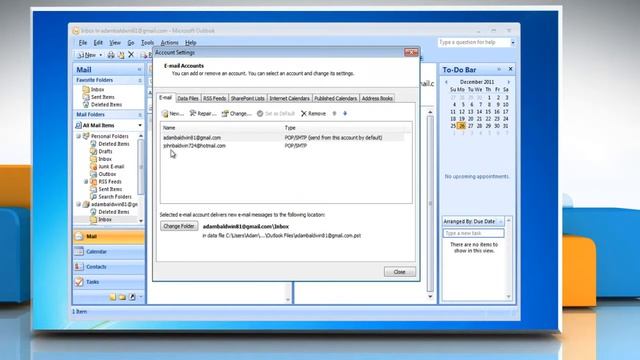This screenshot has width=640, height=360.
Task: Switch to the Mail pane button
Action: tap(109, 236)
